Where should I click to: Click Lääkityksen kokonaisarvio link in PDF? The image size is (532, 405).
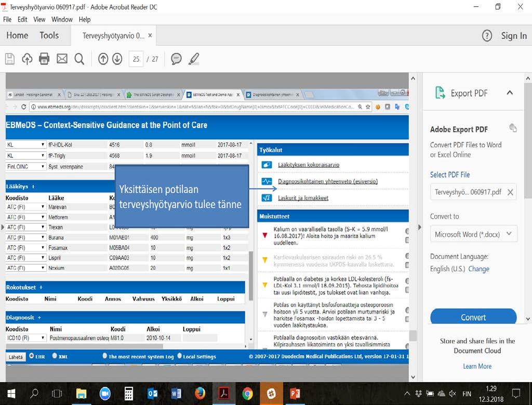click(x=309, y=165)
